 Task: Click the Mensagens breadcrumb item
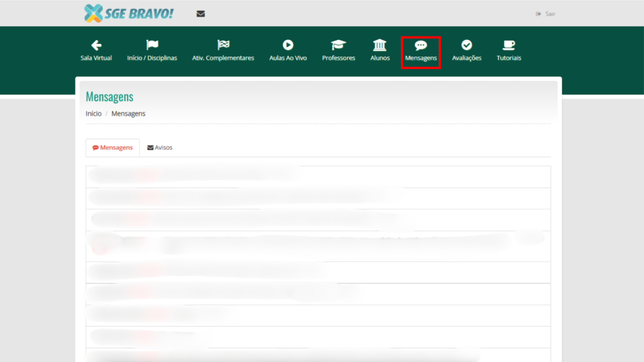(x=128, y=114)
